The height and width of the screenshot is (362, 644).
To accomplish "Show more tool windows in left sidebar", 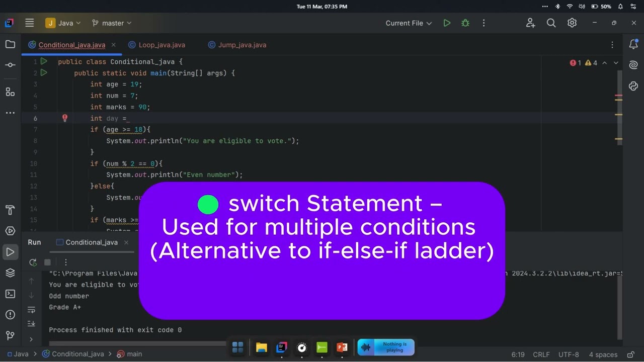I will point(10,113).
